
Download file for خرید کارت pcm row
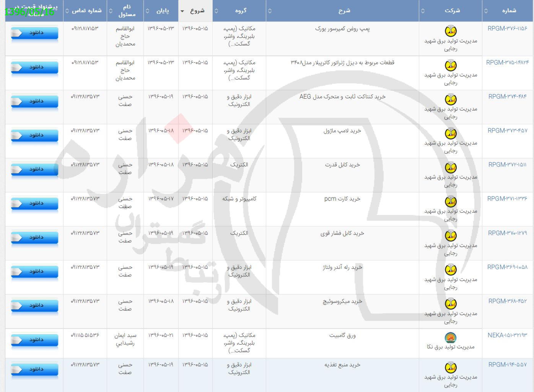[x=34, y=203]
